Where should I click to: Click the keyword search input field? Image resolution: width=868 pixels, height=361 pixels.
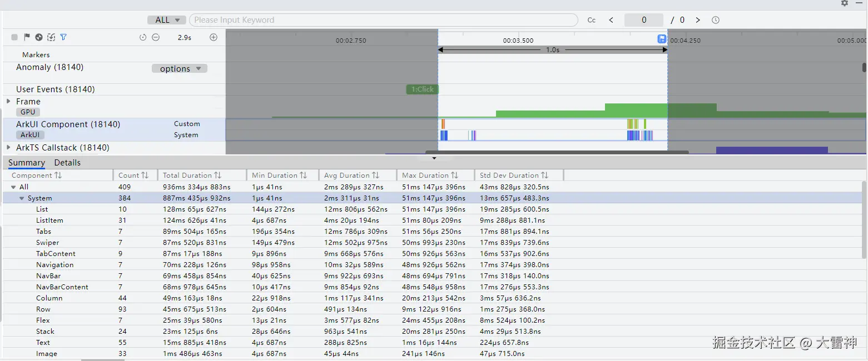[x=384, y=20]
